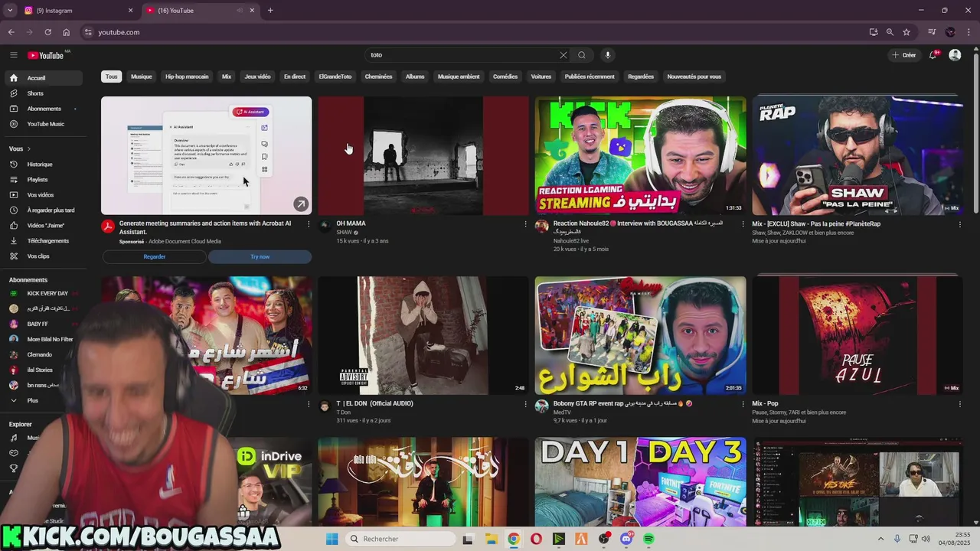Click Regarder on the Acrobat ad
980x551 pixels.
click(x=155, y=256)
